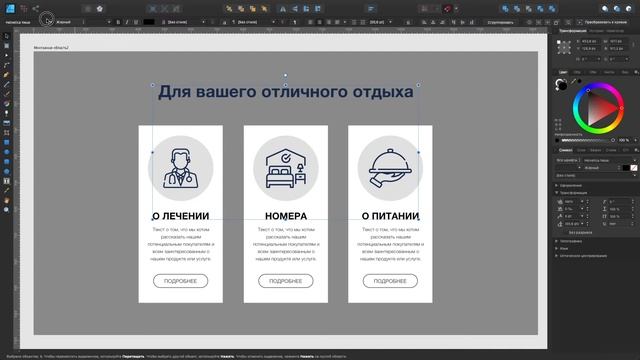This screenshot has width=640, height=360.
Task: Toggle the aspect ratio lock in Transform
Action: pyautogui.click(x=633, y=45)
